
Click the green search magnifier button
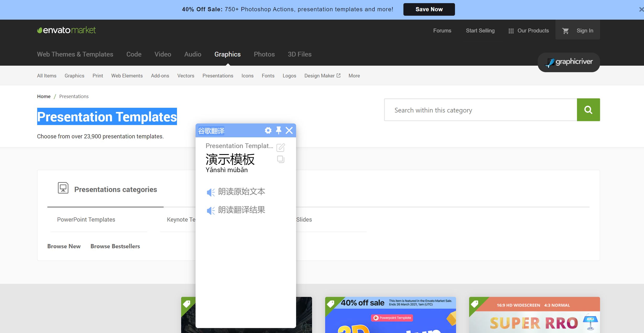pos(588,110)
